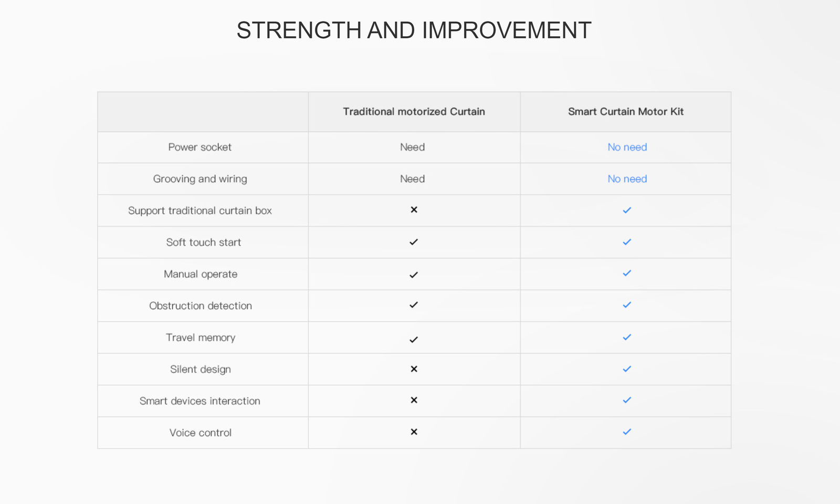Click the black checkmark in Soft touch start row

[414, 242]
